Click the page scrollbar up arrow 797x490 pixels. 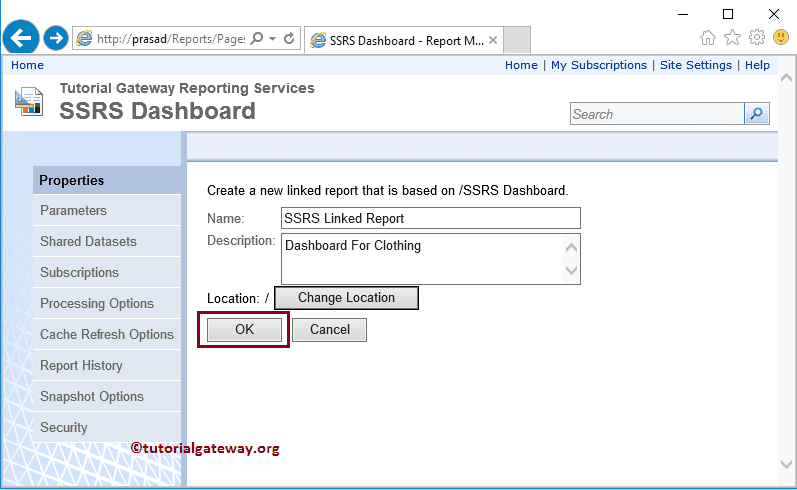point(786,78)
